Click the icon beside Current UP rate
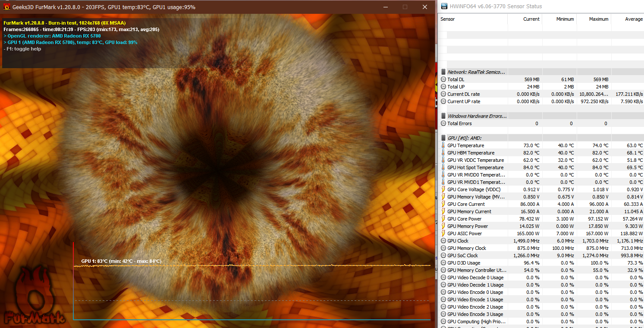The image size is (644, 328). point(443,101)
